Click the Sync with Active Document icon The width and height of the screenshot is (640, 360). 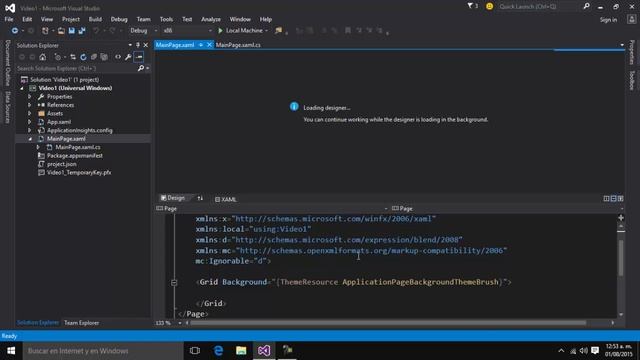[73, 57]
